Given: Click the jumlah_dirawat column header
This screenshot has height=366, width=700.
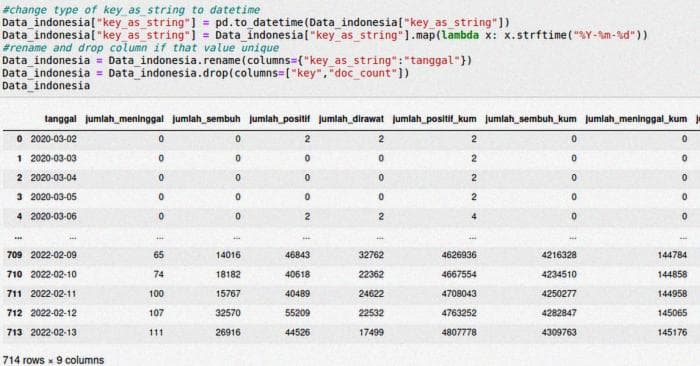Looking at the screenshot, I should pos(351,119).
